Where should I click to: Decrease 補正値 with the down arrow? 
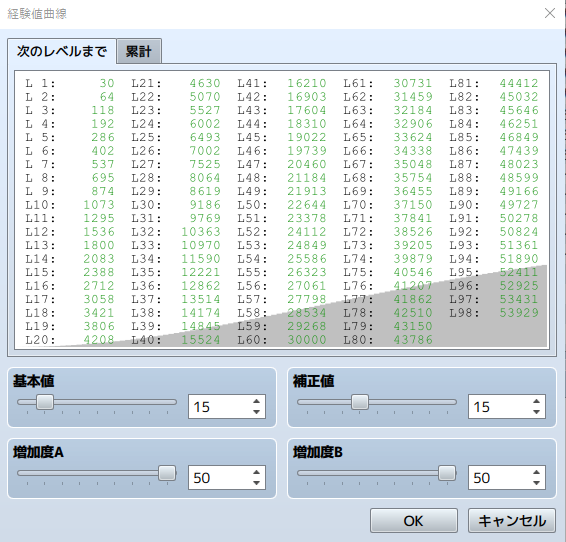tap(536, 412)
